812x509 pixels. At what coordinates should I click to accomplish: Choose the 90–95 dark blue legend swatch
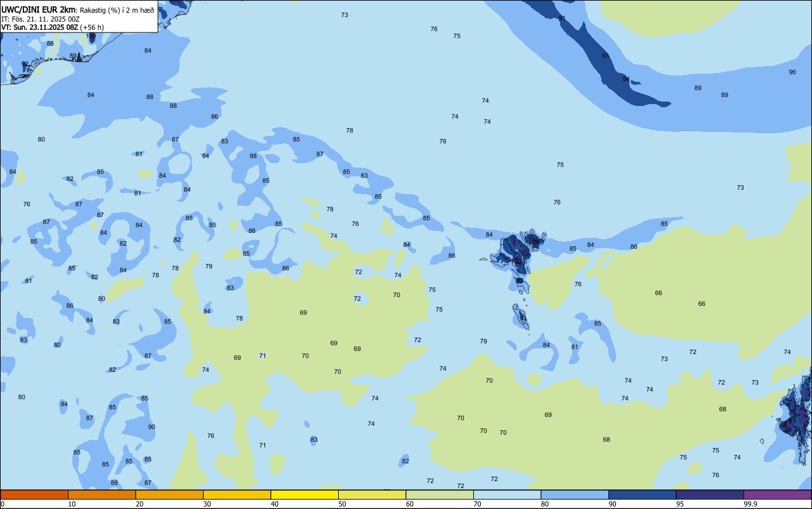(642, 494)
